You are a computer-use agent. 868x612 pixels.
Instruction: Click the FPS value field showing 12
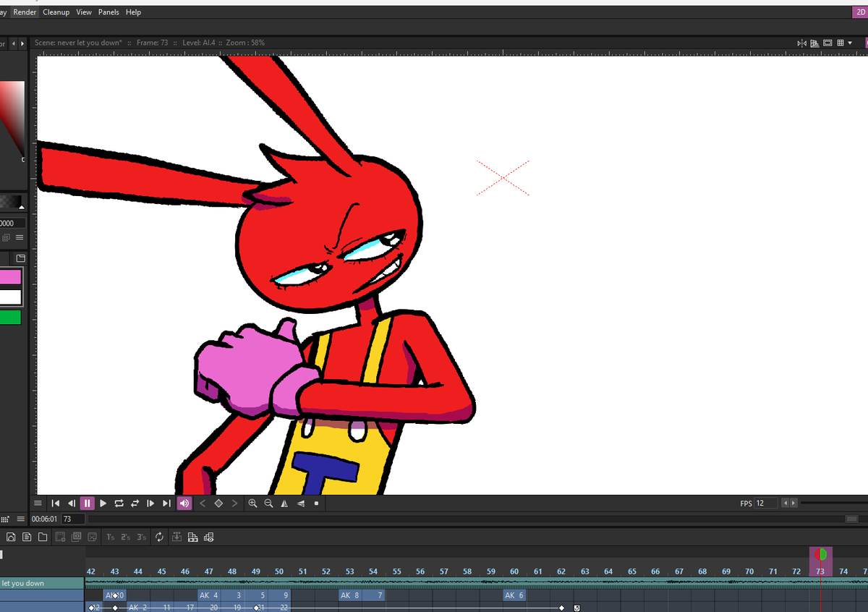tap(765, 503)
